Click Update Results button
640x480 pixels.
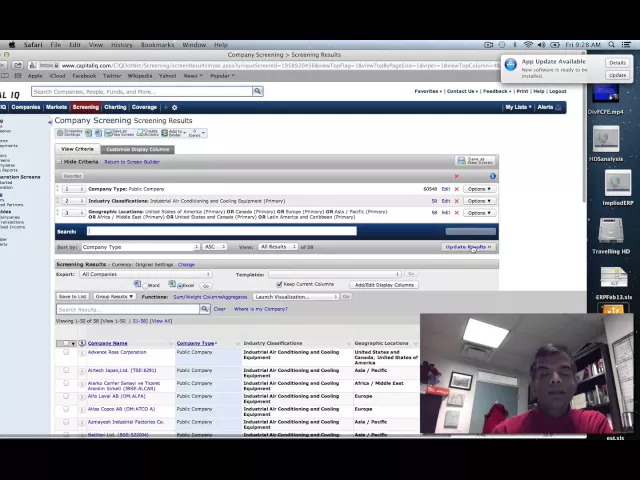[468, 247]
